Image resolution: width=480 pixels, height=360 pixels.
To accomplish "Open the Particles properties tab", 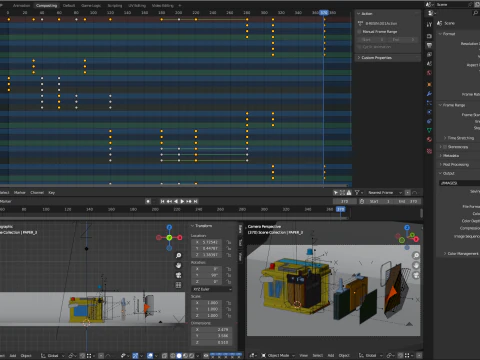I will coord(429,103).
